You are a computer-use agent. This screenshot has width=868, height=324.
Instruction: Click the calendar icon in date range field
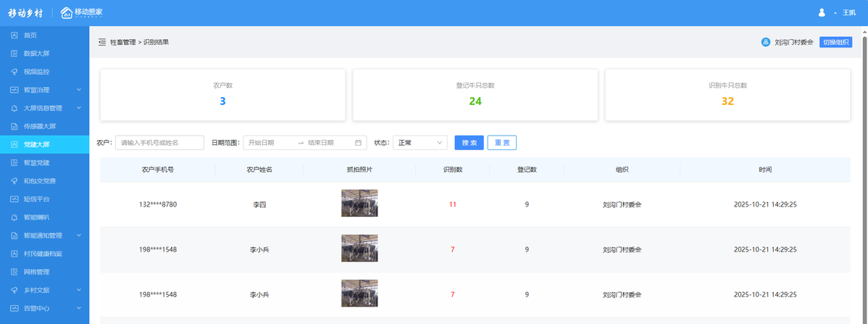click(358, 143)
